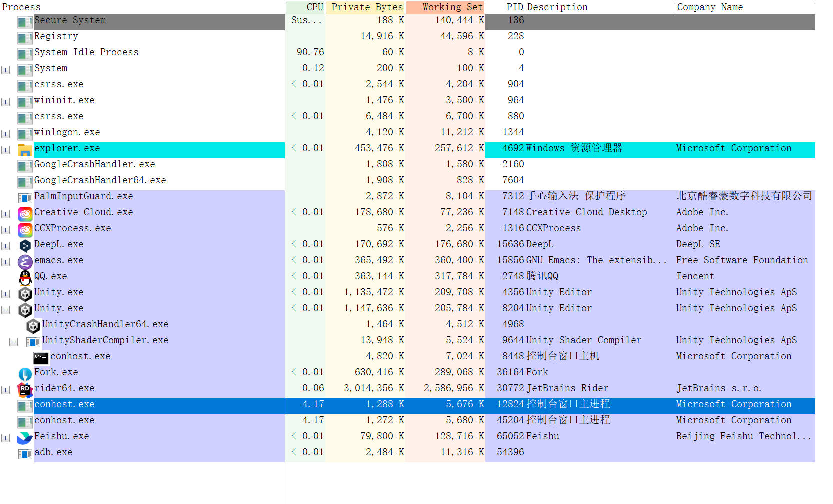Image resolution: width=833 pixels, height=504 pixels.
Task: Expand the emacs.exe tree node
Action: (5, 262)
